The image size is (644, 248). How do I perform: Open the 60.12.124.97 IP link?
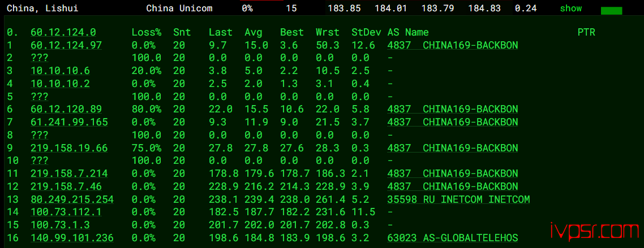coord(66,45)
